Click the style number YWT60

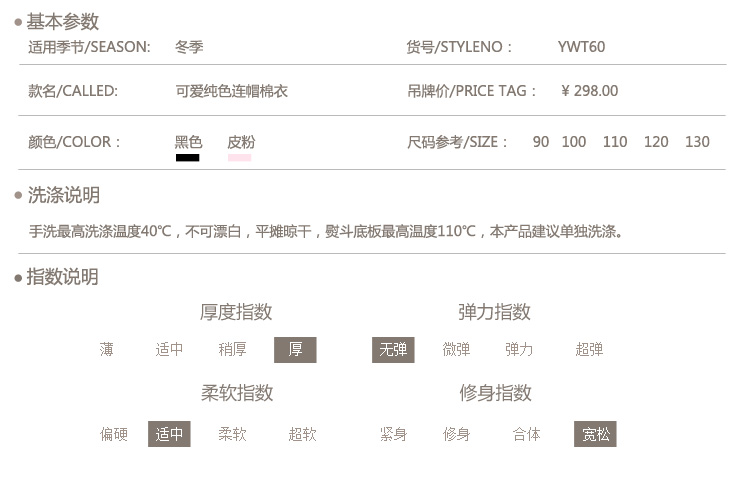pyautogui.click(x=581, y=47)
